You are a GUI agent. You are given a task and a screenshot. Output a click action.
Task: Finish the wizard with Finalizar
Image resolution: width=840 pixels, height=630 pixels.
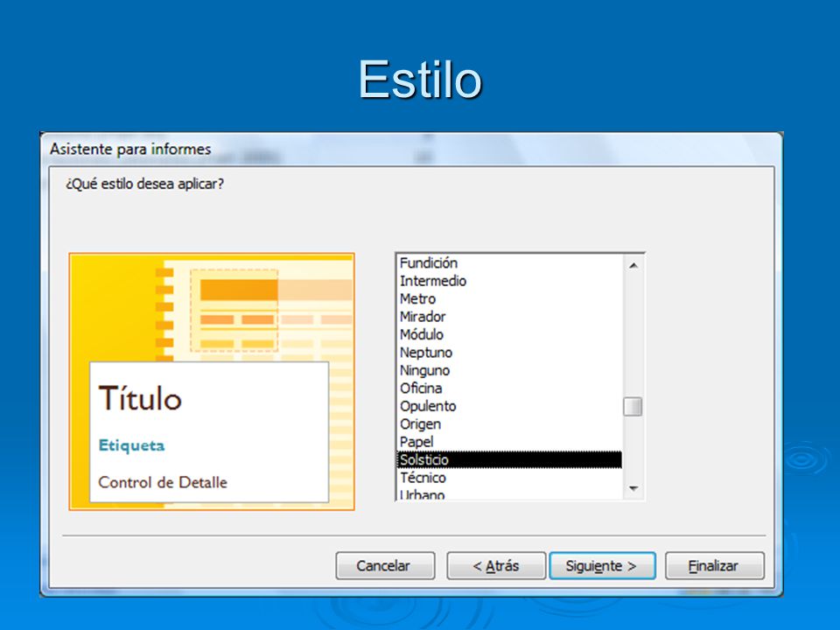pos(715,566)
